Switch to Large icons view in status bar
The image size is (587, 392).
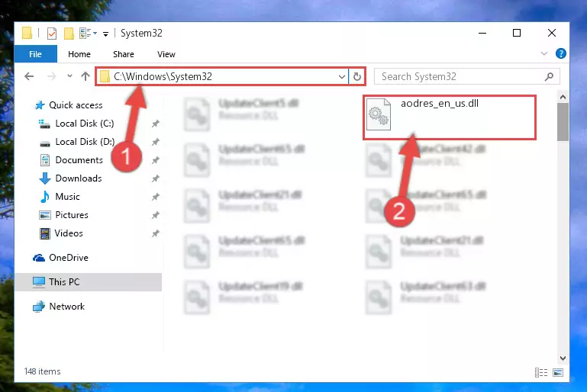558,372
